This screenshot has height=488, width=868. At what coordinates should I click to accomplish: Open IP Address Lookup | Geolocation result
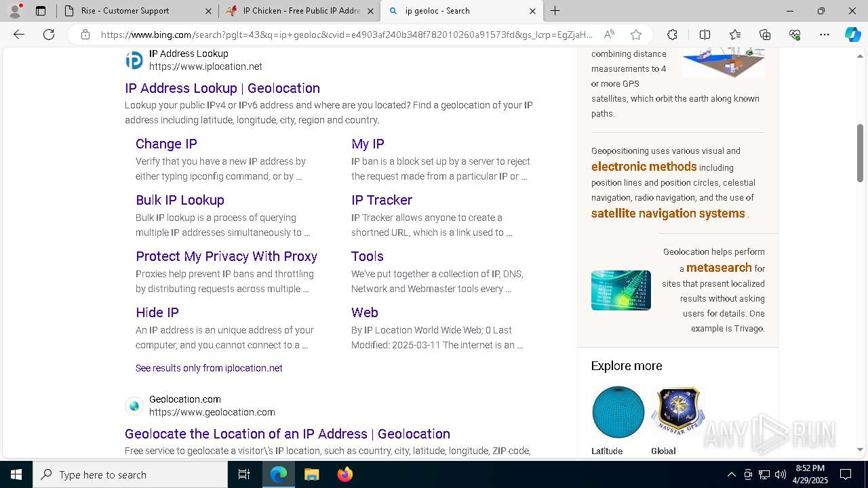pyautogui.click(x=222, y=88)
